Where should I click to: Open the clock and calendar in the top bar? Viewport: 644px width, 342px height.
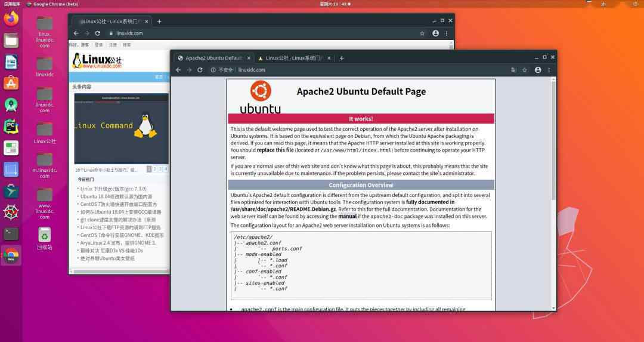point(335,4)
